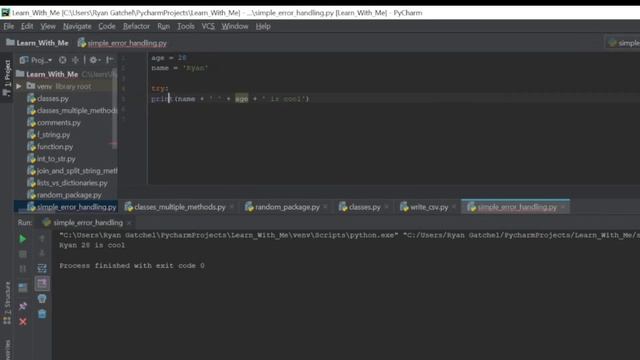Viewport: 640px width, 360px height.
Task: Click Learn_With_Me in the navigation breadcrumb
Action: point(42,42)
